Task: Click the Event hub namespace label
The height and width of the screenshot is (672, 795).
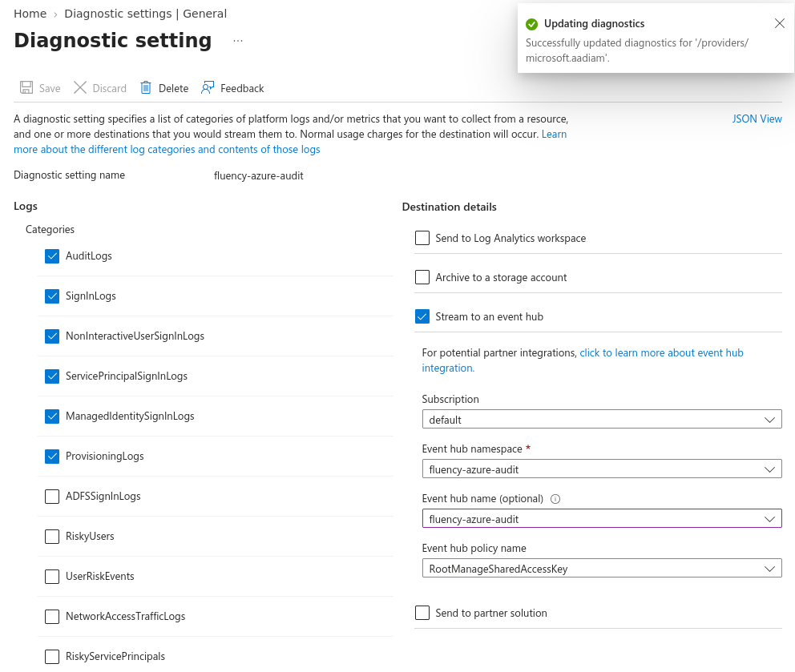Action: point(472,449)
